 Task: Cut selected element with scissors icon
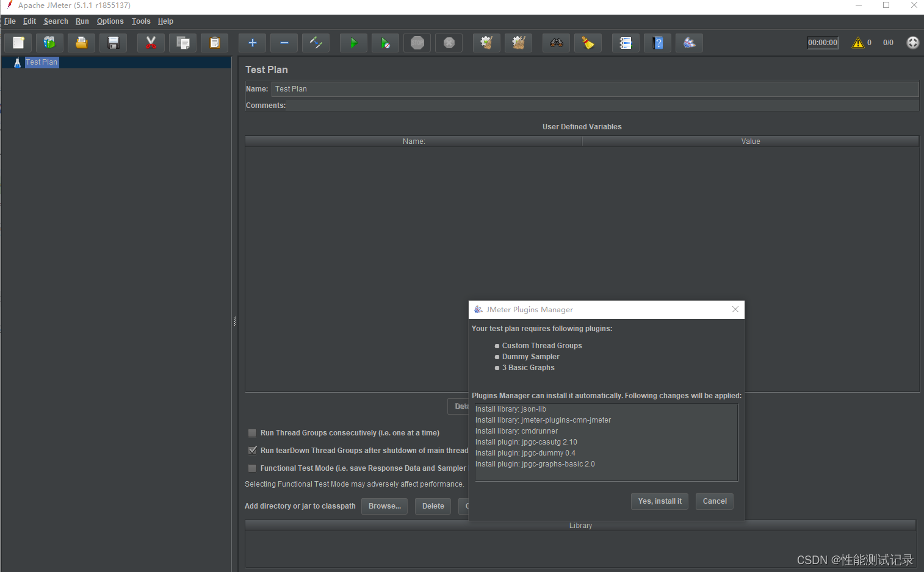coord(151,43)
